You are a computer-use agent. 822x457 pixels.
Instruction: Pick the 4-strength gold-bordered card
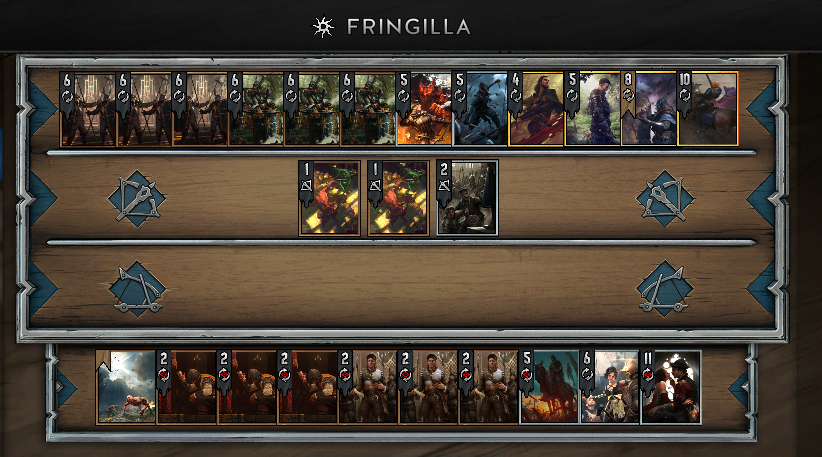536,108
